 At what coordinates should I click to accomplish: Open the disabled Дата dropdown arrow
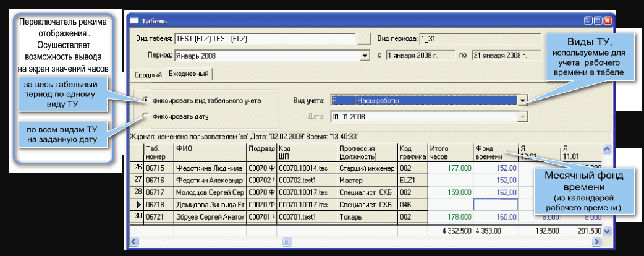522,116
